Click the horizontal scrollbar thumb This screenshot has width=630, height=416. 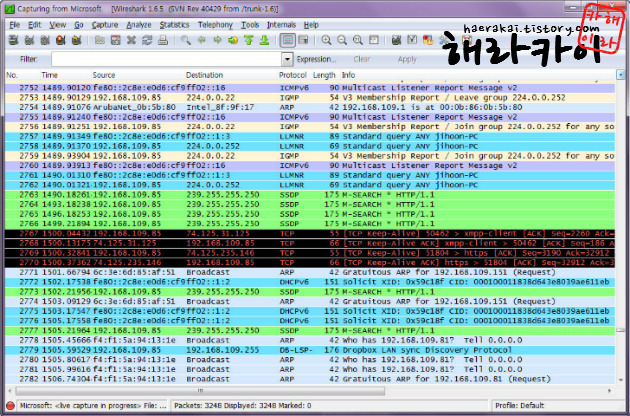200,391
